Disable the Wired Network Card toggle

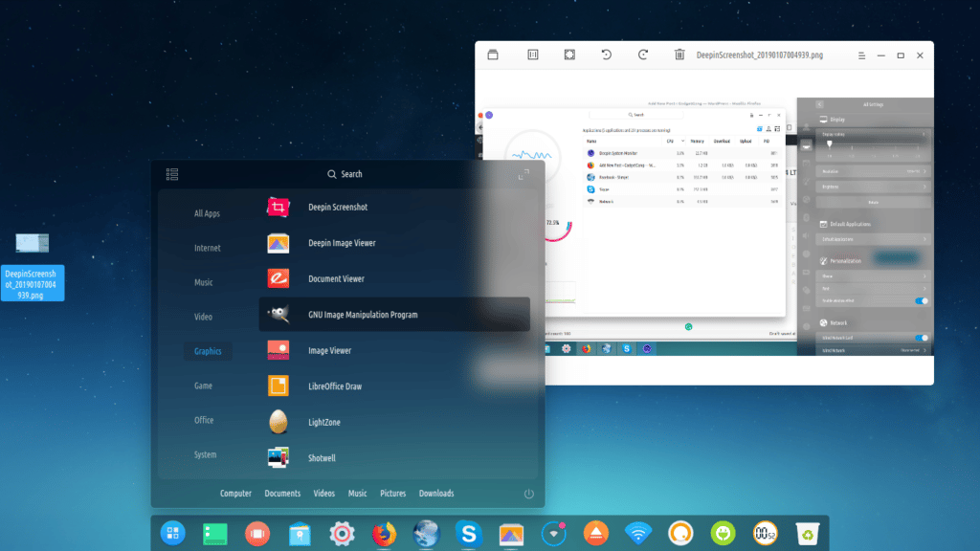921,338
